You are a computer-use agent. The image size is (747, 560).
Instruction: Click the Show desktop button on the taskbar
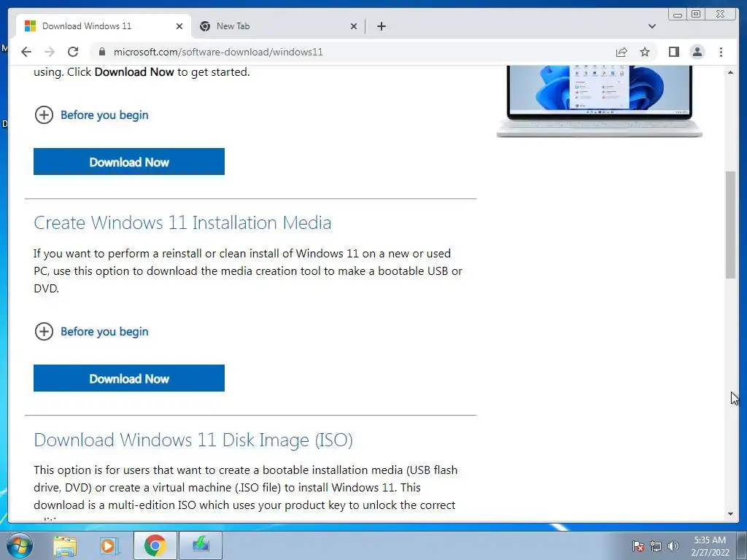click(x=741, y=545)
